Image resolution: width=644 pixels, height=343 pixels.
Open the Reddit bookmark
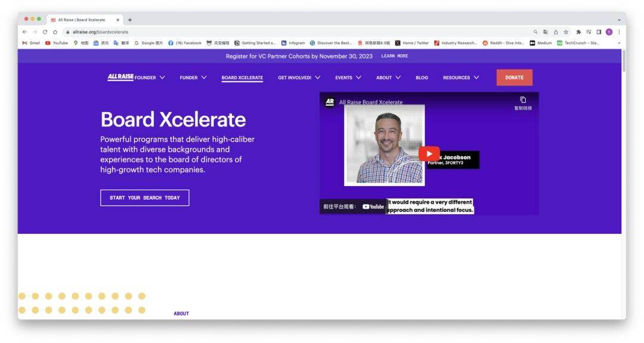point(503,43)
